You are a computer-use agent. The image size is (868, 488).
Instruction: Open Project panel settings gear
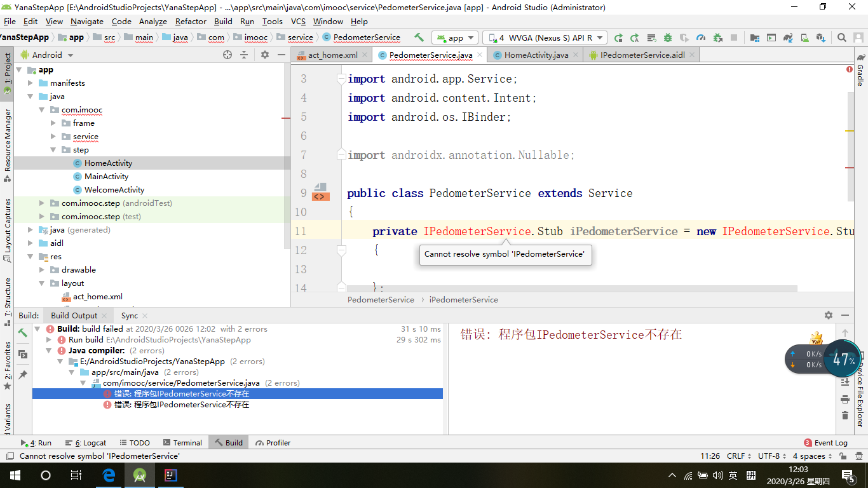(265, 55)
